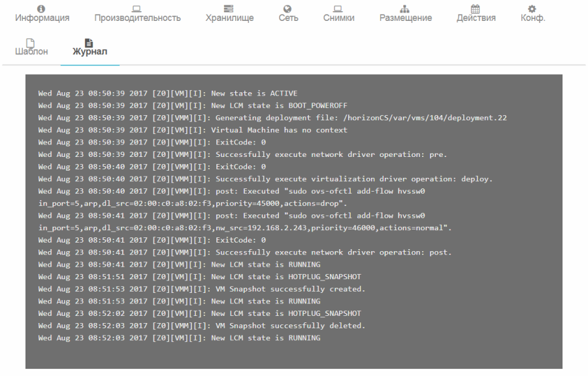The image size is (588, 376).
Task: Click the info icon above Информация
Action: pyautogui.click(x=41, y=9)
